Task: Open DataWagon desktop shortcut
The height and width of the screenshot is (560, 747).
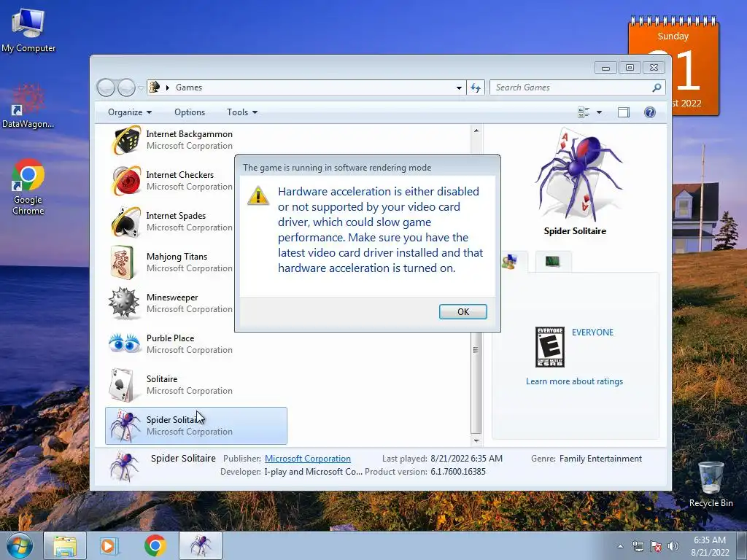Action: 28,106
